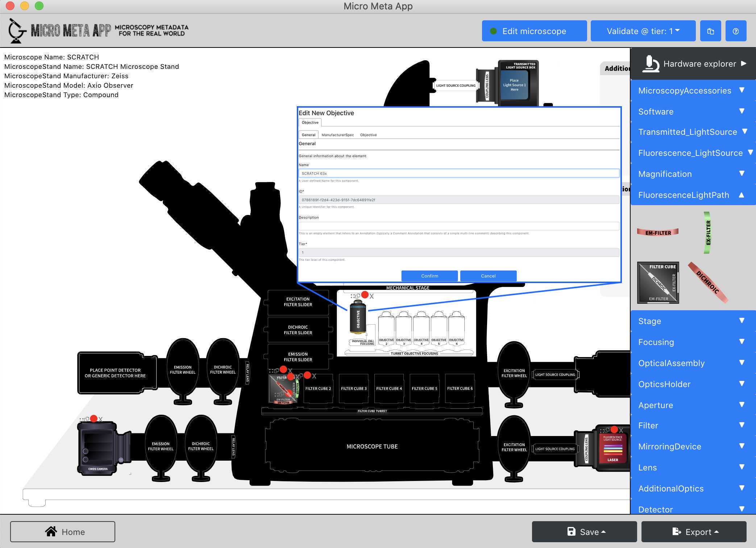The image size is (756, 548).
Task: Click the Edit microscope button
Action: [x=534, y=31]
